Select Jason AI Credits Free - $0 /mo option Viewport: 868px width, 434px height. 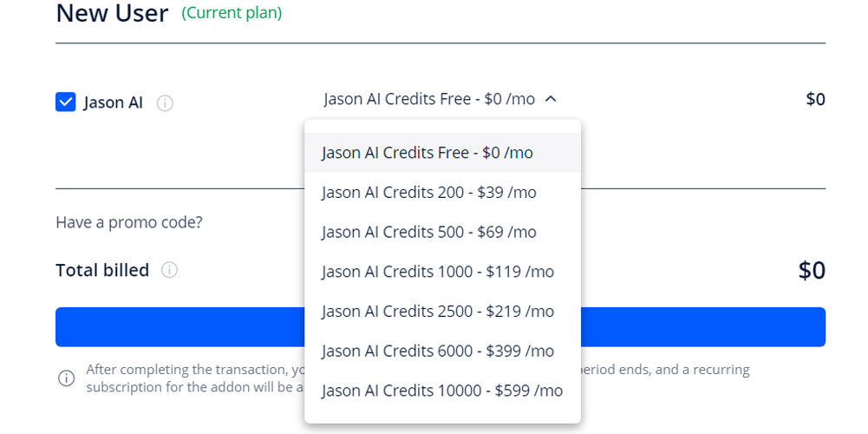427,153
